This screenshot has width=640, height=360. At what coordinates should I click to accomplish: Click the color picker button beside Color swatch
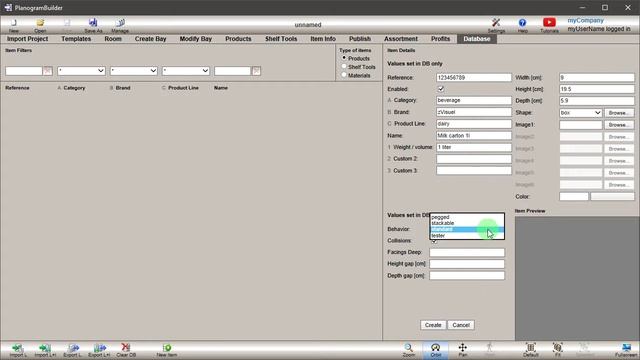pos(612,196)
